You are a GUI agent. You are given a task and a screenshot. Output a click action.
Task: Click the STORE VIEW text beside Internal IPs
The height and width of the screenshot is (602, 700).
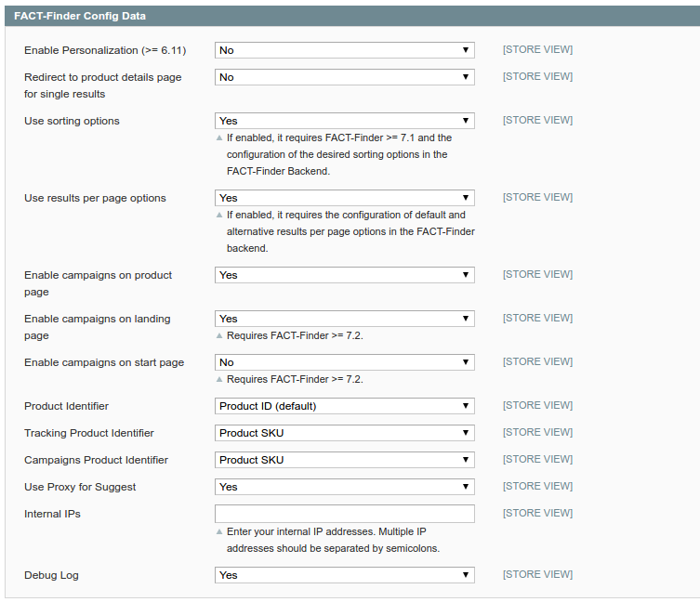pyautogui.click(x=537, y=513)
